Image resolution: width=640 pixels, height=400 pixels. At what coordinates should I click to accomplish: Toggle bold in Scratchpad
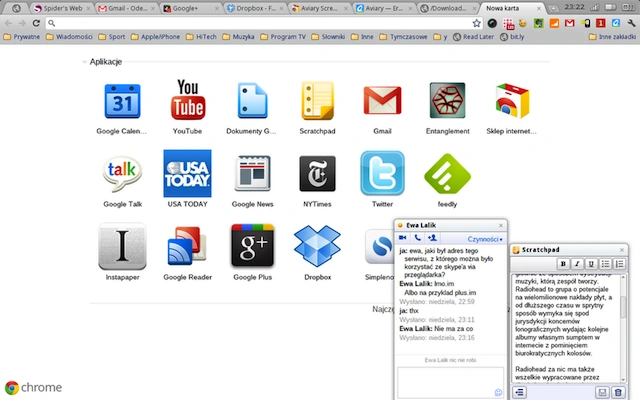[563, 264]
